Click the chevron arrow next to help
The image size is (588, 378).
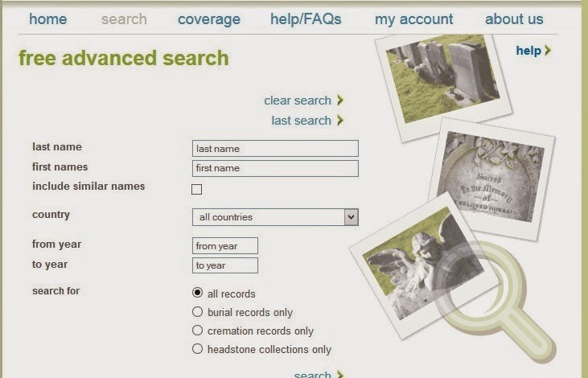(x=548, y=50)
